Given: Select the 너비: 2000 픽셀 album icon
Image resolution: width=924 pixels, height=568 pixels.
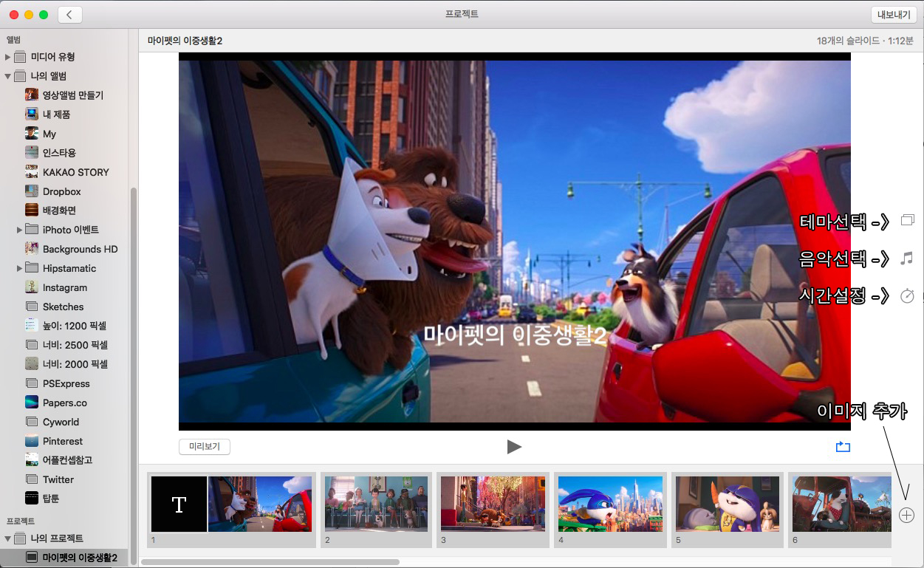Looking at the screenshot, I should point(32,364).
